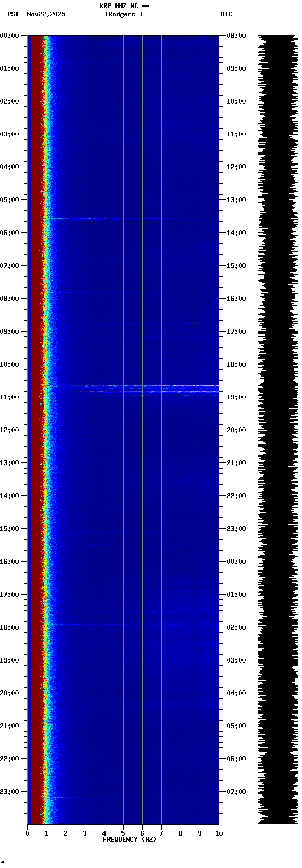
Task: Click the '7' frequency axis tick label
Action: pos(161,833)
